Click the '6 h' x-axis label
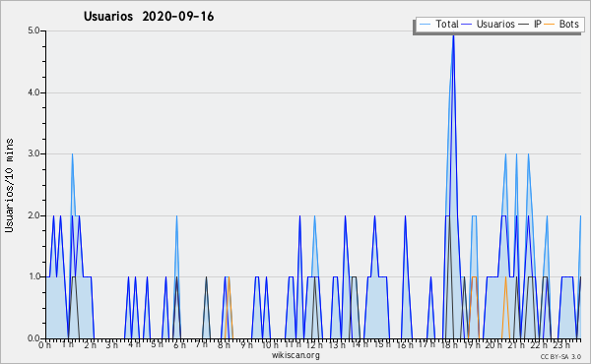The image size is (591, 364). (x=179, y=345)
